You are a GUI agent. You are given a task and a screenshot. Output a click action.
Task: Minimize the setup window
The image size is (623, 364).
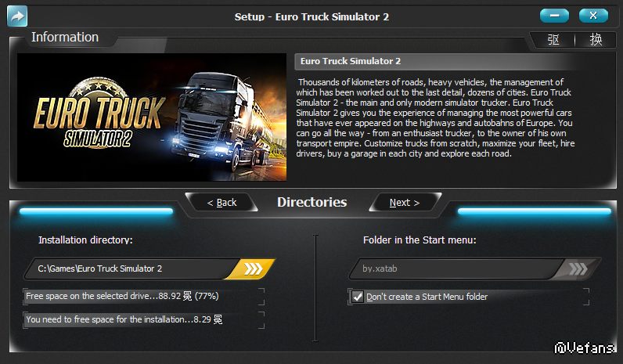[554, 16]
